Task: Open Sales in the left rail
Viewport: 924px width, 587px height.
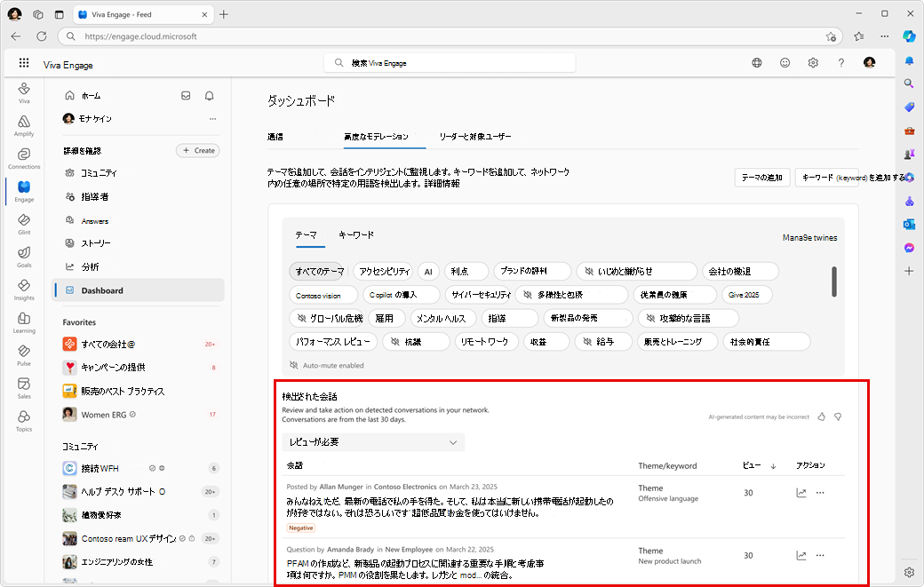Action: click(24, 388)
